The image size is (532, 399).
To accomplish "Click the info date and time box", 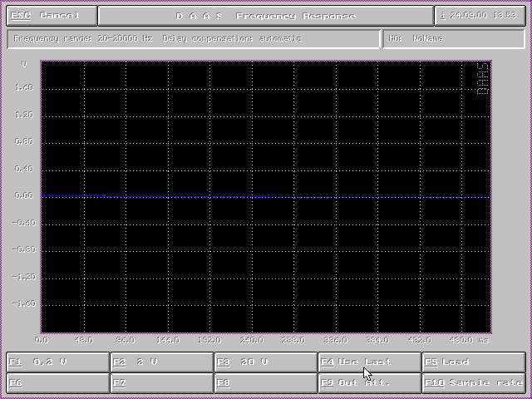I will click(480, 16).
